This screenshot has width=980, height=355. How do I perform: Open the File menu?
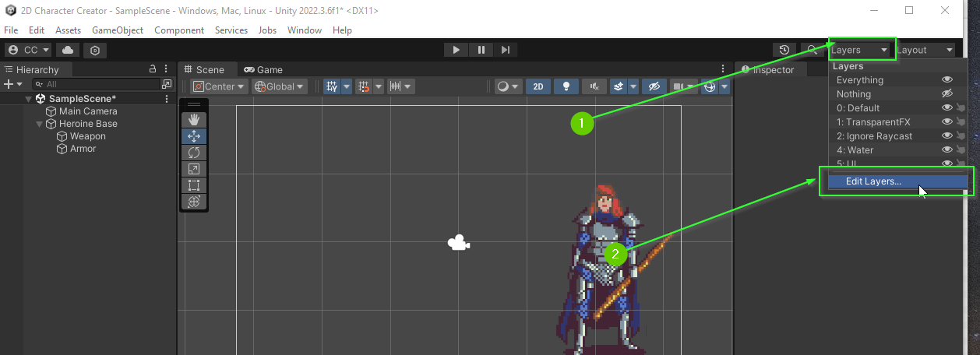click(x=11, y=30)
